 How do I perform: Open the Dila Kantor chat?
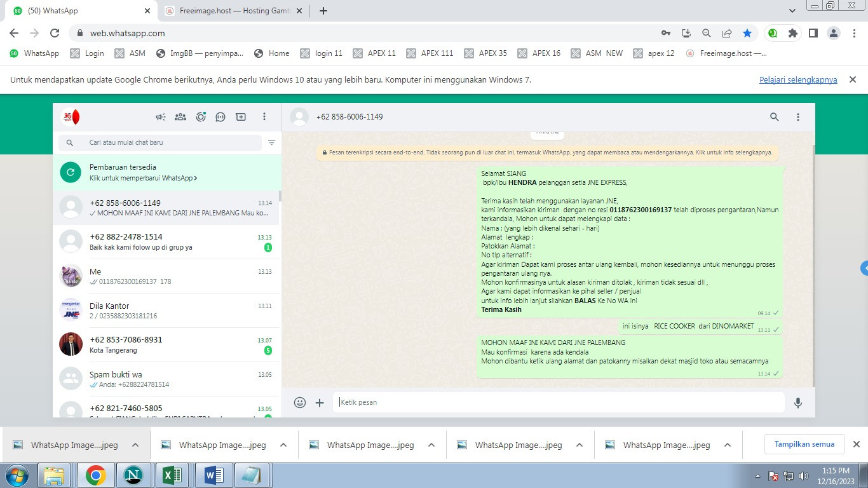point(166,311)
